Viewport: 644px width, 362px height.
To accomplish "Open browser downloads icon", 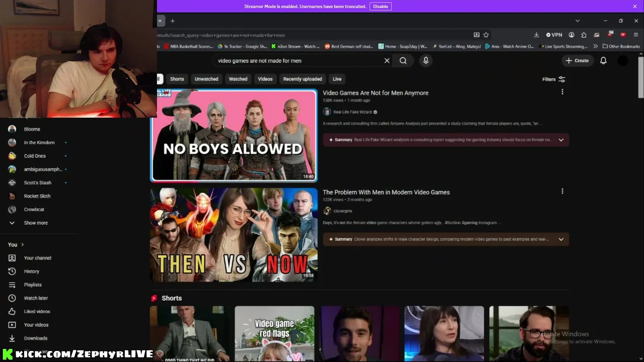I will point(536,35).
